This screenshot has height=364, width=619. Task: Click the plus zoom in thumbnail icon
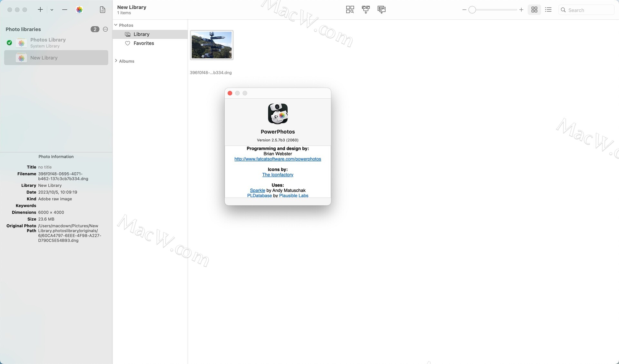pos(521,10)
